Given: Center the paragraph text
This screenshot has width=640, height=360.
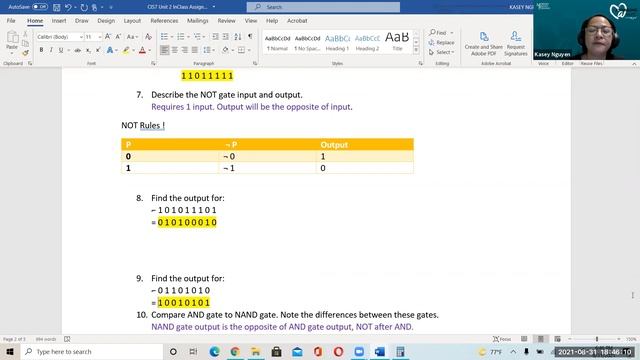Looking at the screenshot, I should 175,50.
